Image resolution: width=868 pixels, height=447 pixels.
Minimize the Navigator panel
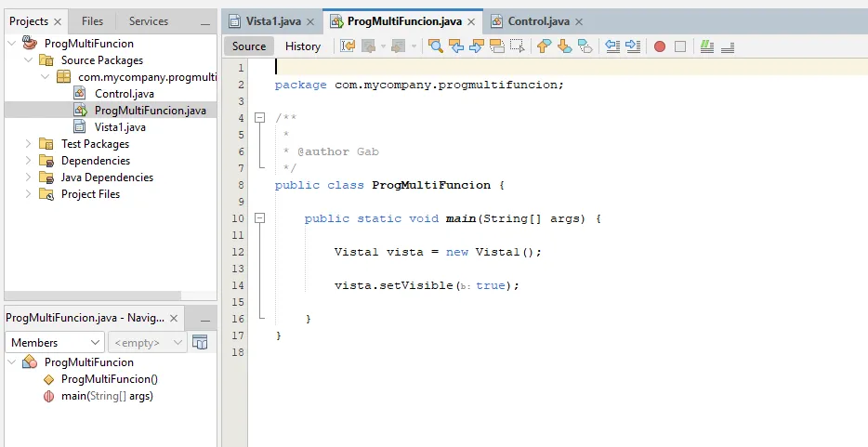point(205,321)
